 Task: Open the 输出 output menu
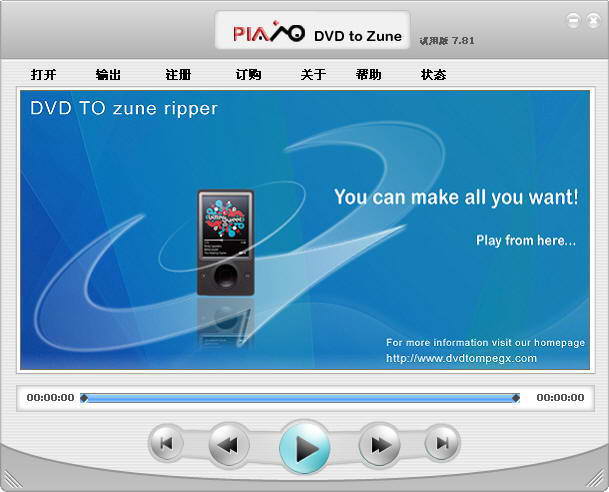108,74
